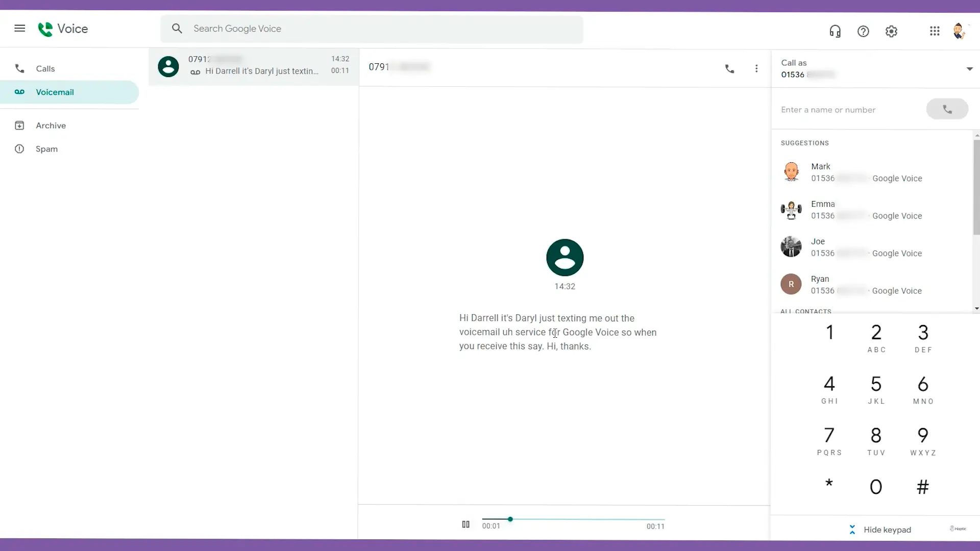Open the Help question mark icon
The image size is (980, 551).
tap(863, 31)
